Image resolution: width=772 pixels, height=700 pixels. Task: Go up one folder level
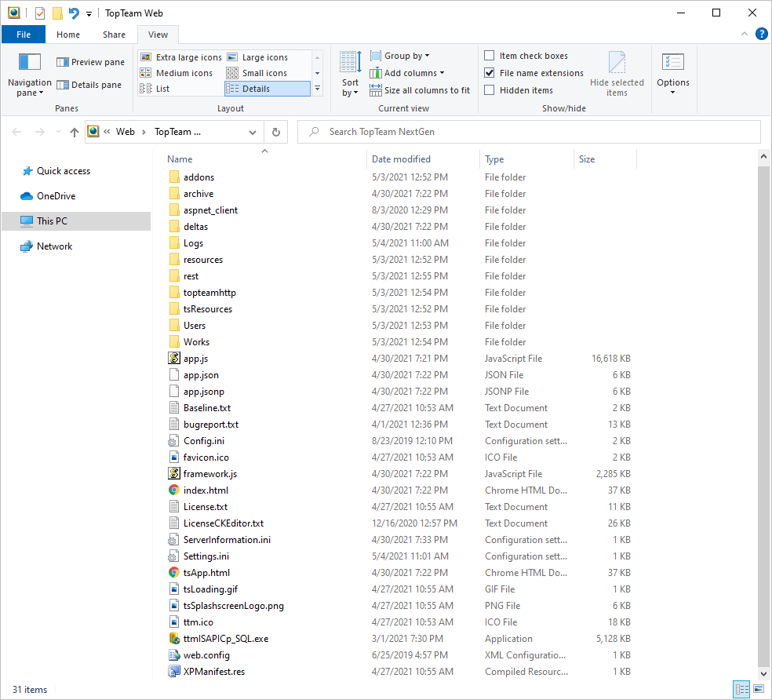75,132
